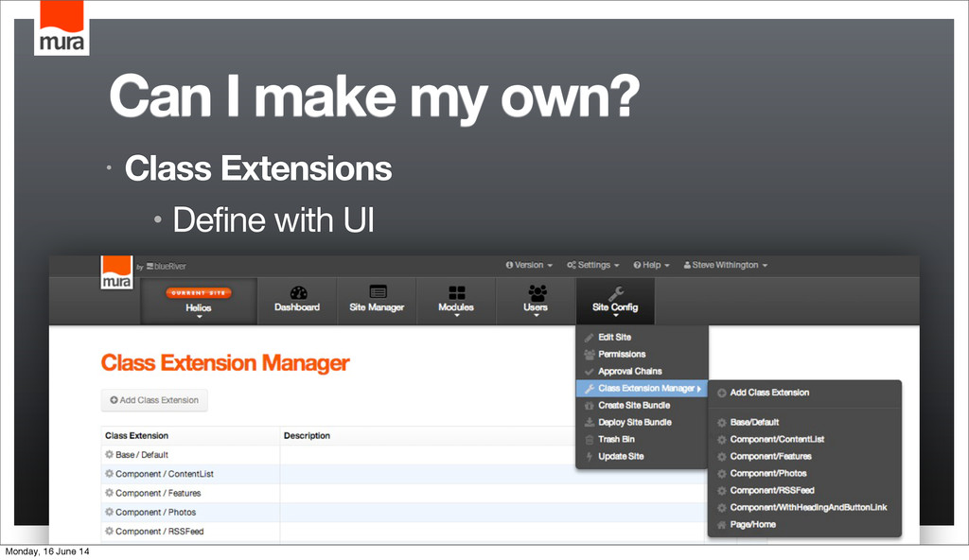The height and width of the screenshot is (560, 969).
Task: Choose Approval Chains from menu
Action: tap(643, 372)
